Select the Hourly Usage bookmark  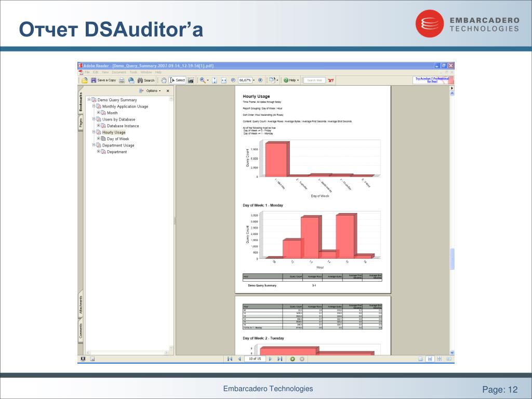[x=114, y=132]
